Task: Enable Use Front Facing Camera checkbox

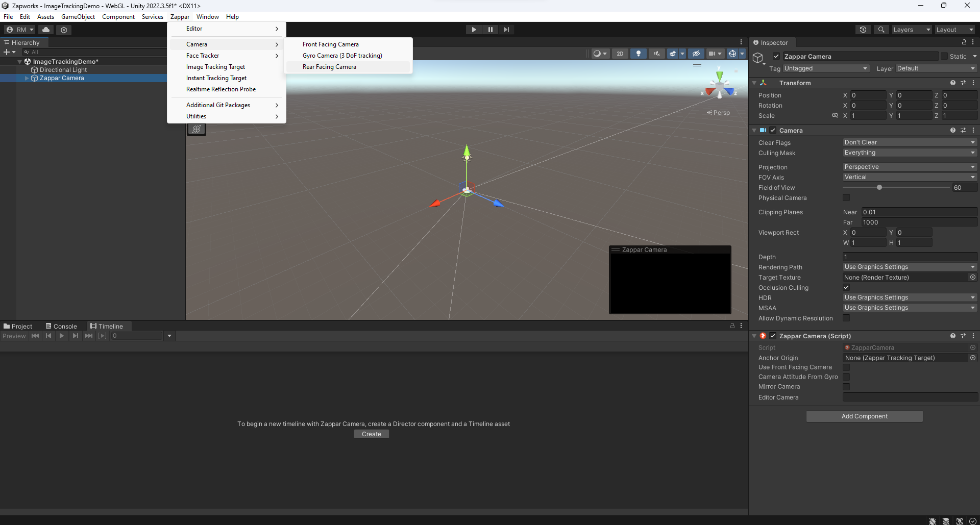Action: 846,367
